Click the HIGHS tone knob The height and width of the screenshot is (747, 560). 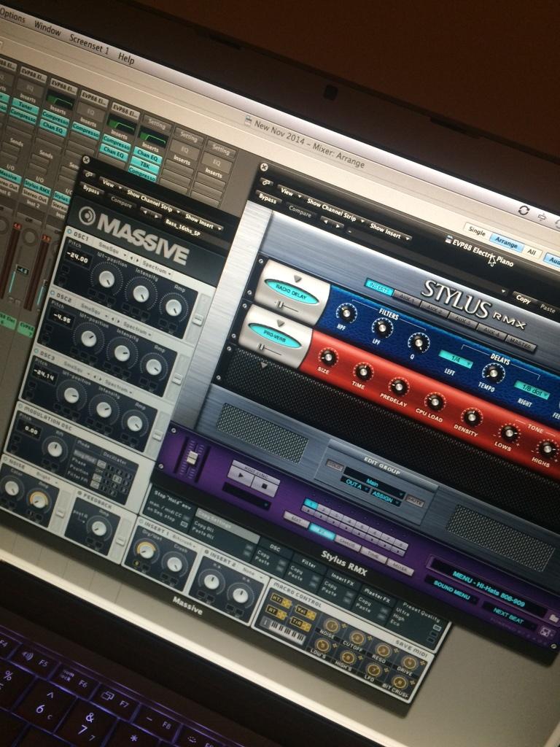tap(547, 449)
